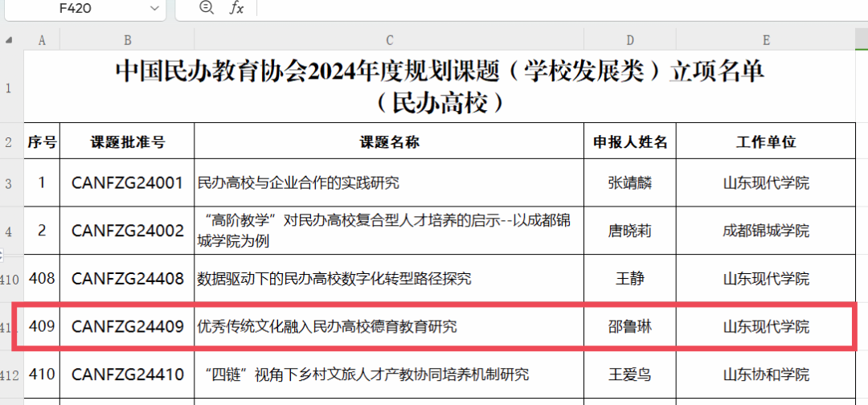Click 山东现代学院 in the 邵鲁琳 row
This screenshot has width=868, height=405.
point(766,327)
